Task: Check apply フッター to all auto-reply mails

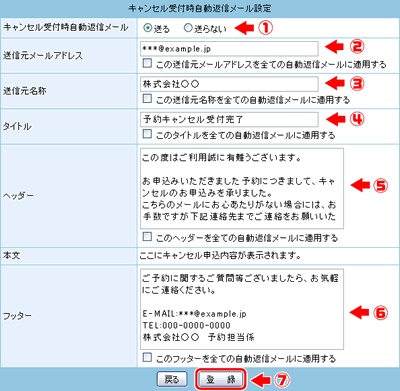Action: (x=147, y=357)
